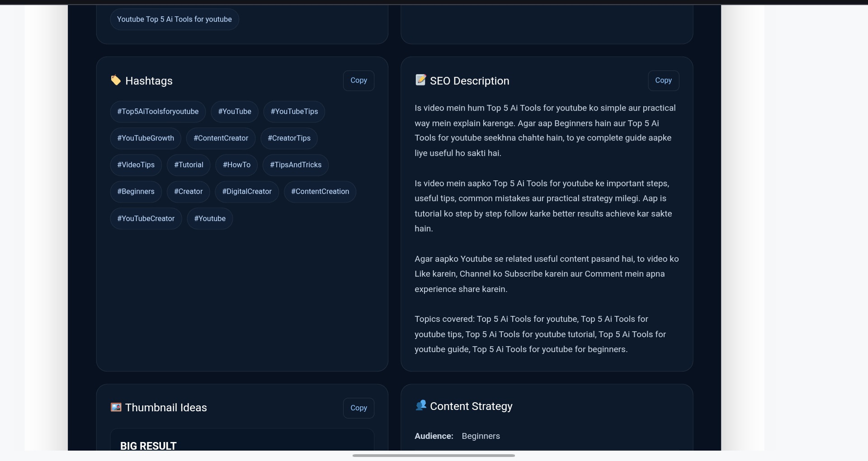Screen dimensions: 868x461
Task: Copy the Hashtags list
Action: [x=359, y=80]
